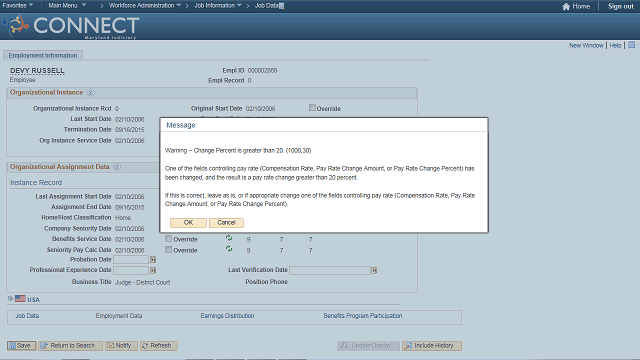Open Workforce Administration breadcrumb dropdown

tap(145, 6)
